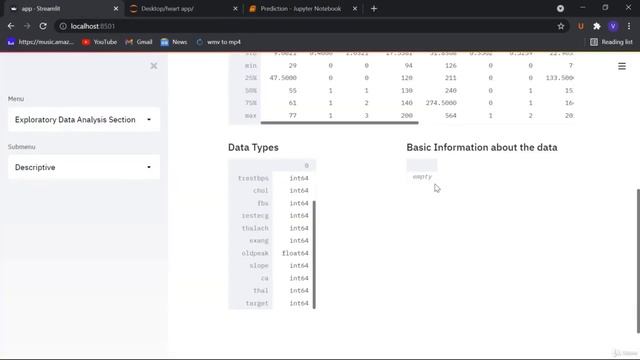Click the max row label in describe table
640x360 pixels.
tap(251, 116)
